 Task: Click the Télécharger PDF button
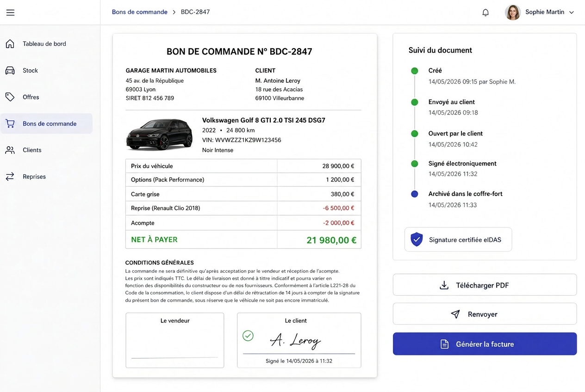[485, 285]
